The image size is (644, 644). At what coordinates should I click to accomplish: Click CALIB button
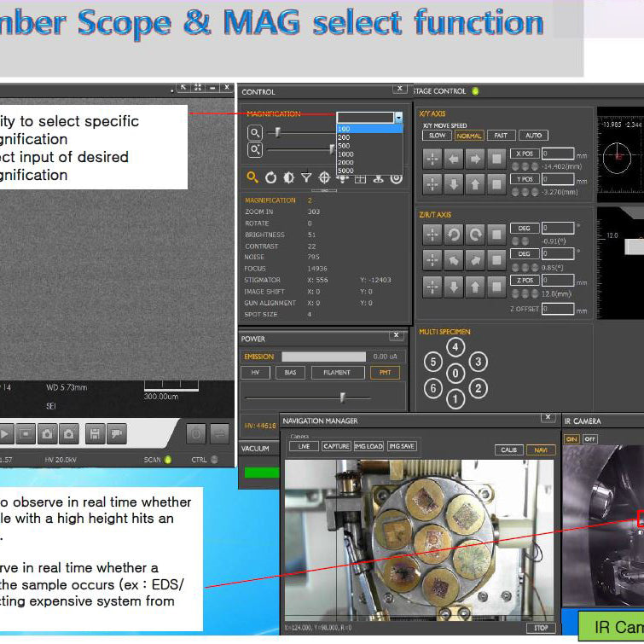point(509,450)
